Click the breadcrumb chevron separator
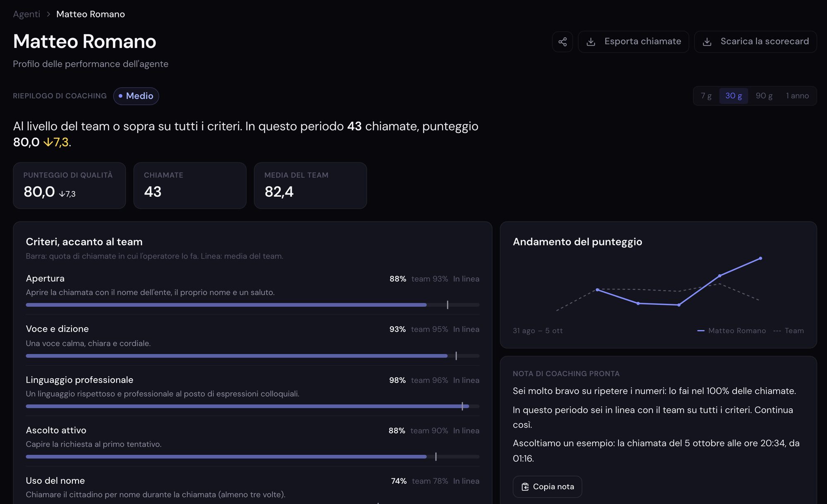 click(x=48, y=14)
